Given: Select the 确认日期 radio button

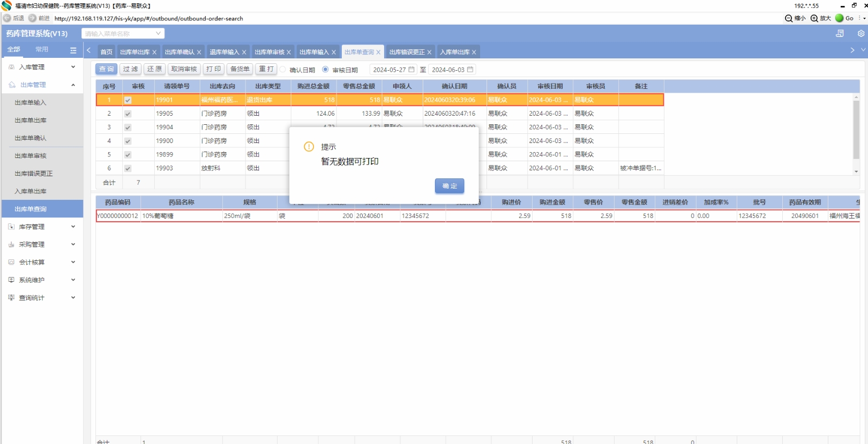Looking at the screenshot, I should [283, 70].
